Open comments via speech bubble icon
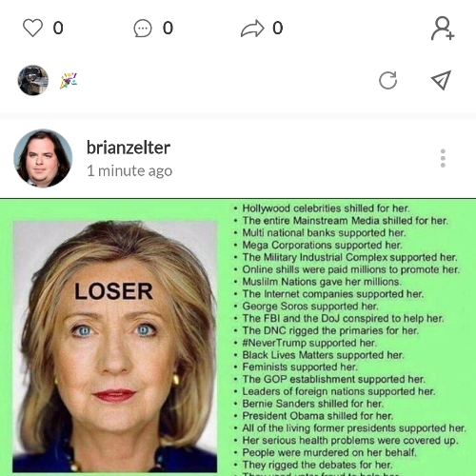The image size is (476, 476). pyautogui.click(x=143, y=29)
